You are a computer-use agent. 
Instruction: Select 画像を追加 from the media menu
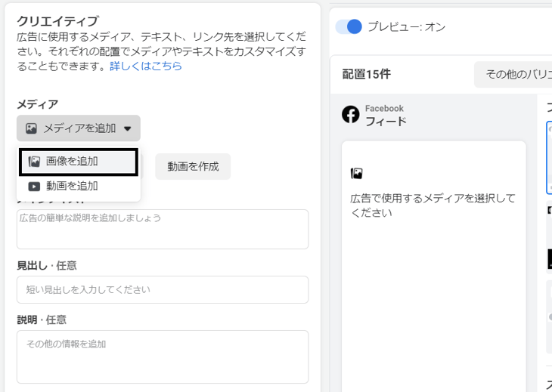click(72, 162)
